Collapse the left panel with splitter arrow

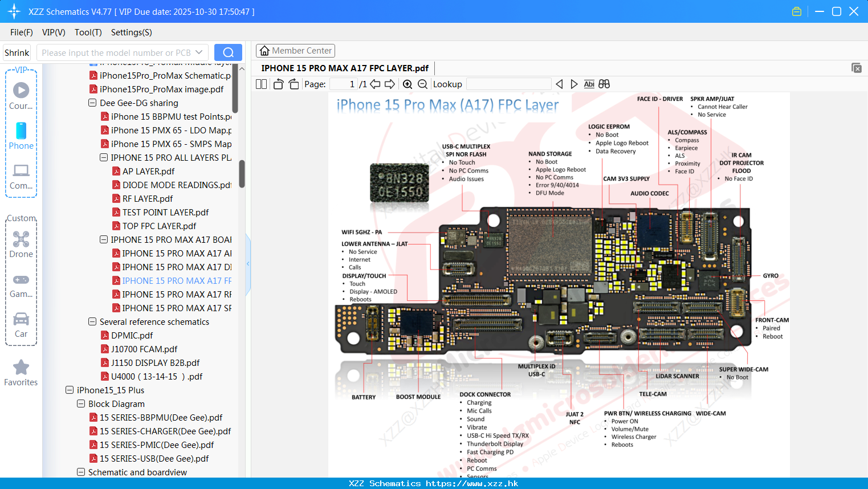pyautogui.click(x=248, y=264)
